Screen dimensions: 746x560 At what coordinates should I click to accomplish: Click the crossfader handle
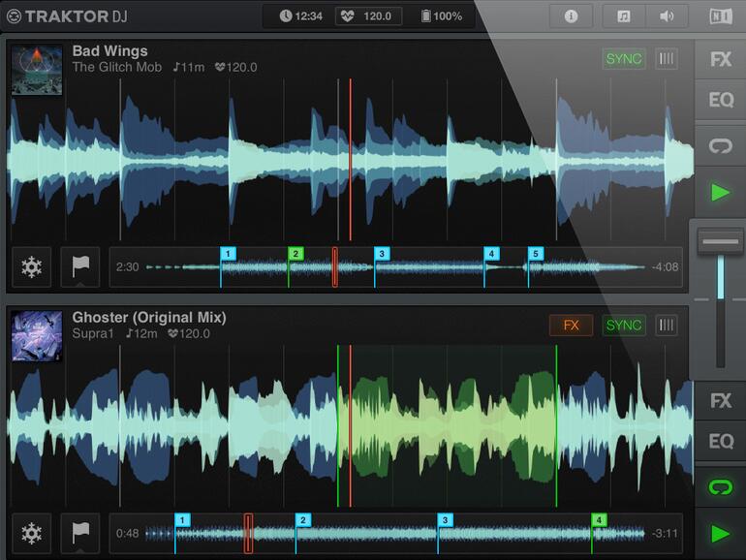pos(720,241)
